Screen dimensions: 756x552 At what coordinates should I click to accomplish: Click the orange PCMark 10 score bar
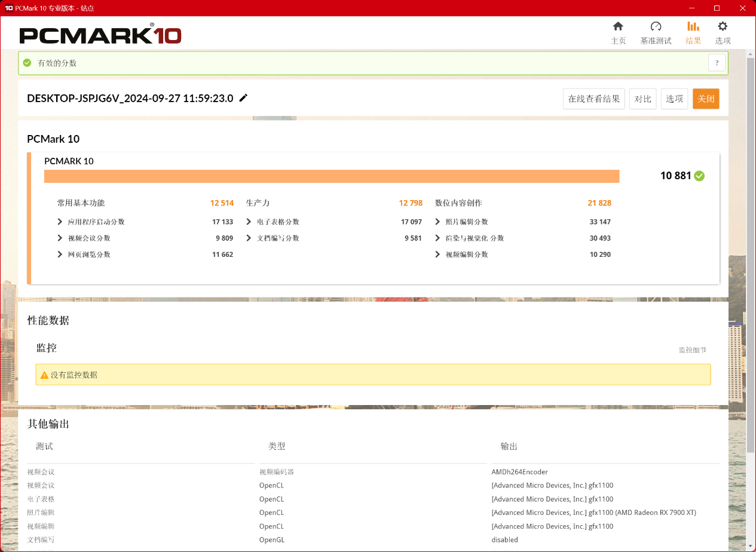point(332,176)
